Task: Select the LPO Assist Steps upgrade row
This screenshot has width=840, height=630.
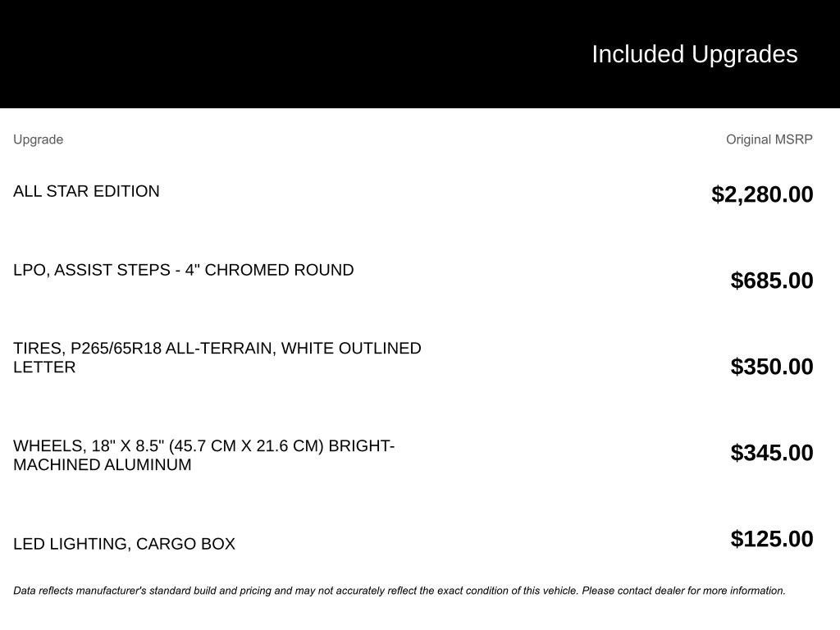Action: point(413,275)
